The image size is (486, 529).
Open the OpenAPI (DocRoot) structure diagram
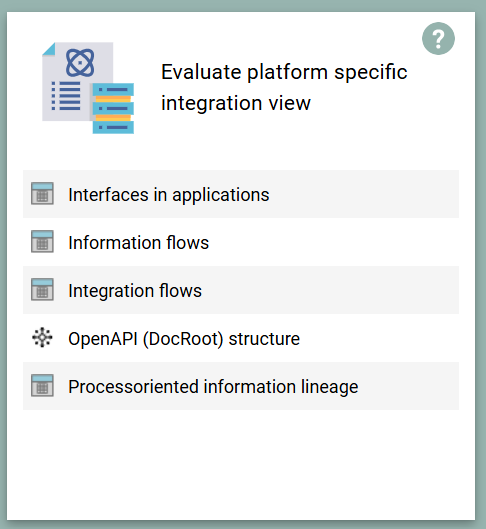(x=184, y=338)
